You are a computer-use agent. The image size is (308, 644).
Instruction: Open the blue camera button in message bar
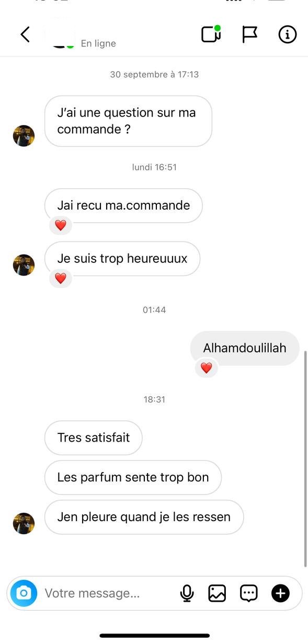tap(24, 593)
